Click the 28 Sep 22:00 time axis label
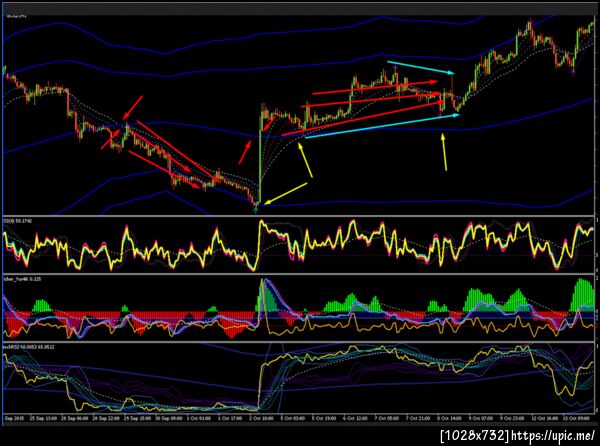 106,418
